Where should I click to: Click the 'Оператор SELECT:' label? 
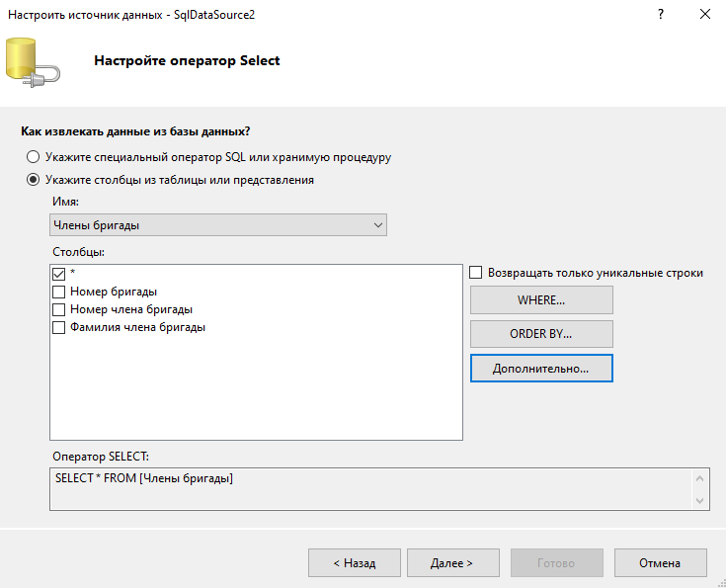(x=101, y=457)
